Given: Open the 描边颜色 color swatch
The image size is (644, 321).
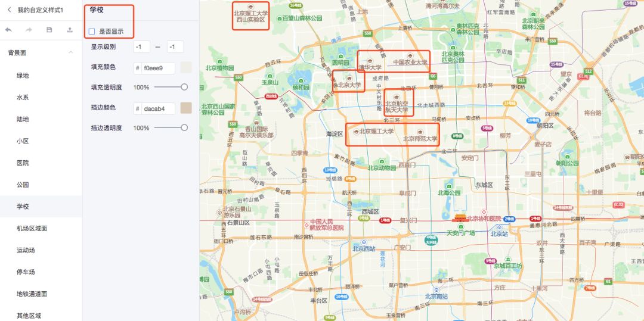Looking at the screenshot, I should coord(186,108).
